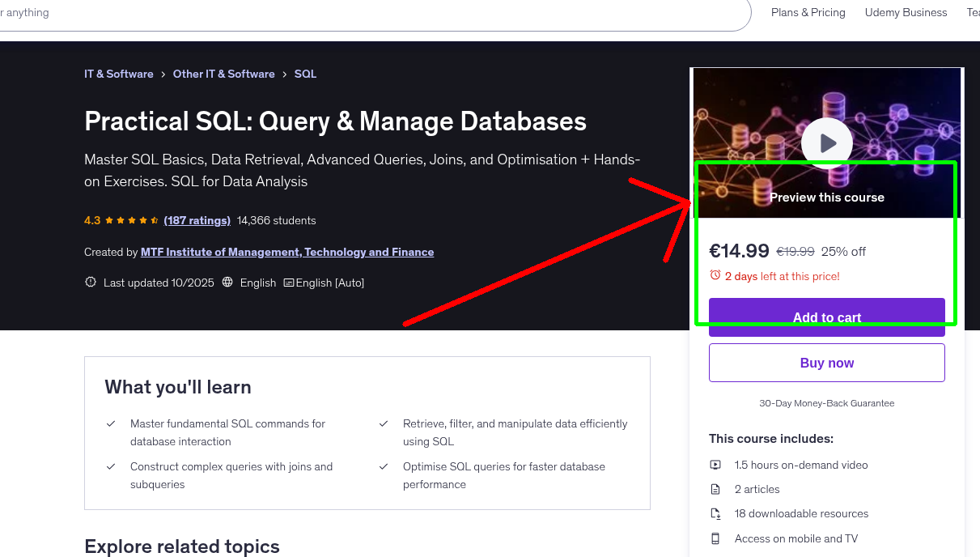Click the 4.3 star rating stars
This screenshot has height=557, width=980.
pos(129,219)
